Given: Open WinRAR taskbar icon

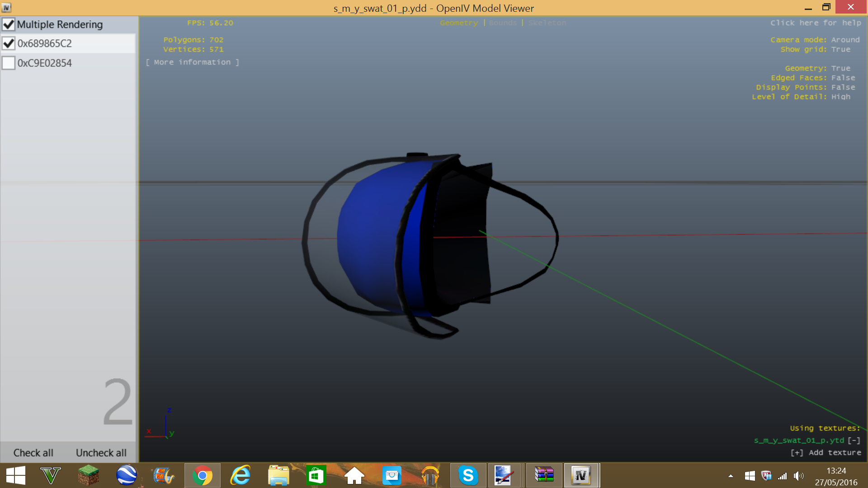Looking at the screenshot, I should pos(544,475).
